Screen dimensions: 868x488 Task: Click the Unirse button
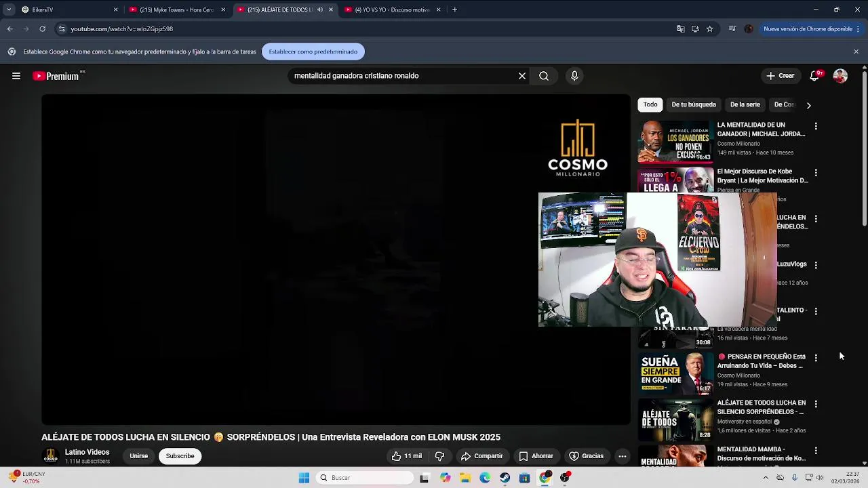tap(139, 456)
